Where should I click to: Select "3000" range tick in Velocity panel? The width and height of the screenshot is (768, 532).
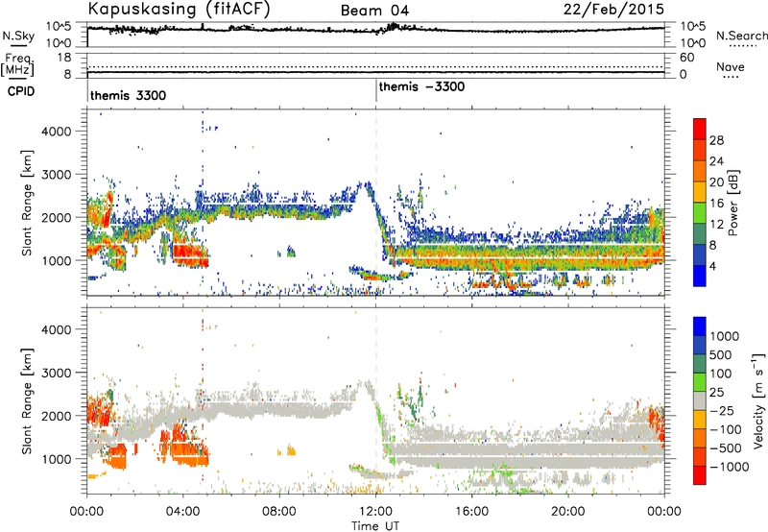point(56,373)
